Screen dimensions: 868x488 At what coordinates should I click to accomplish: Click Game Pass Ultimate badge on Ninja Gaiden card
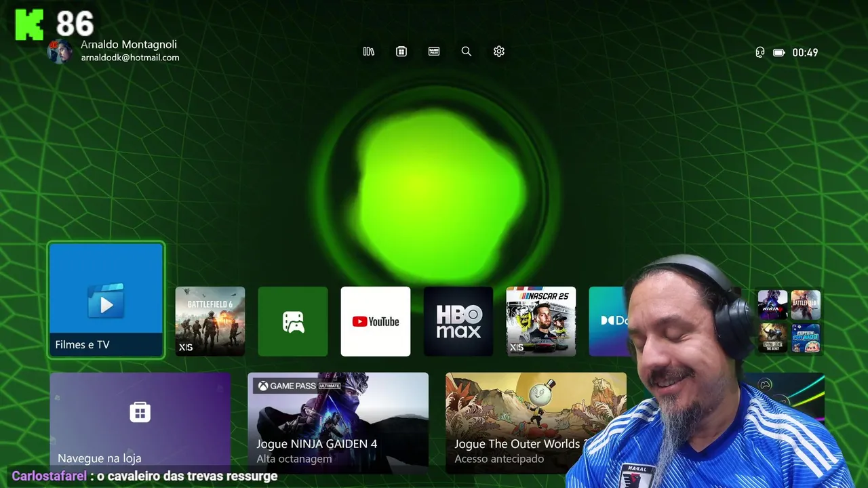coord(298,386)
